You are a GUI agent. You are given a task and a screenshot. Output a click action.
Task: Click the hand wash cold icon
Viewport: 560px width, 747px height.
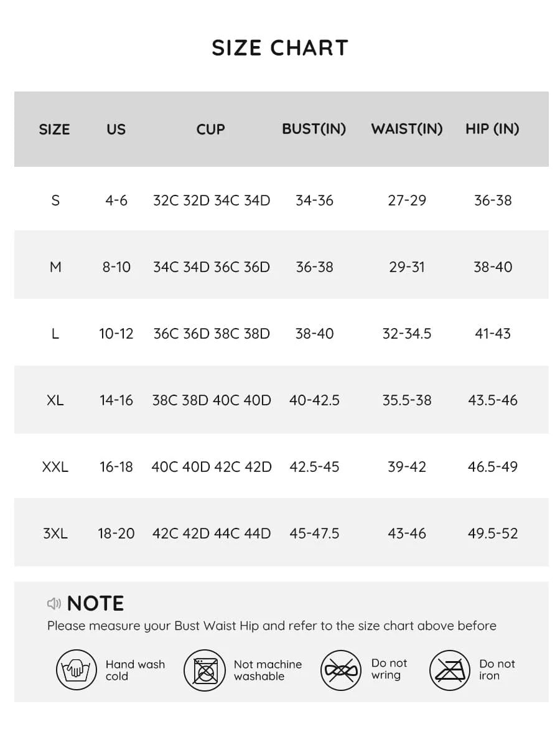77,670
